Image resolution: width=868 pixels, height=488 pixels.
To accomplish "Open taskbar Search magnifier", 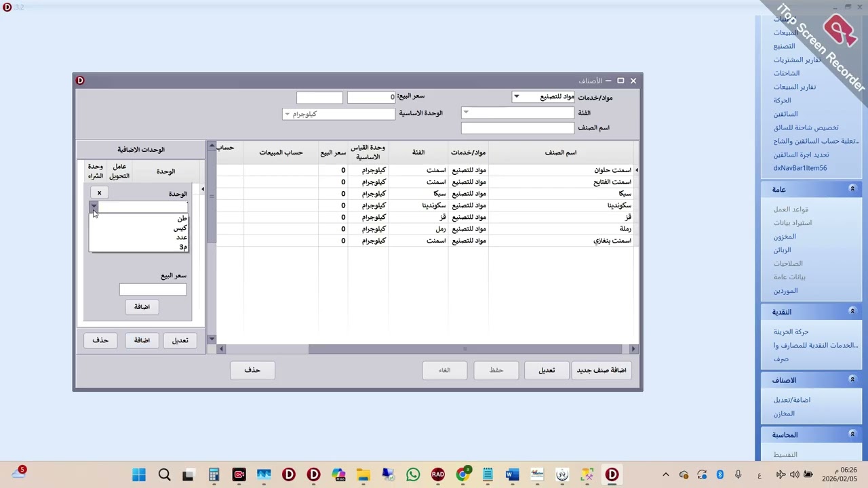I will click(164, 475).
